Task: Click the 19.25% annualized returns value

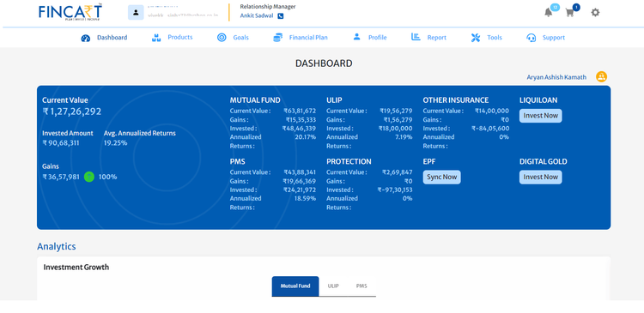Action: (115, 143)
